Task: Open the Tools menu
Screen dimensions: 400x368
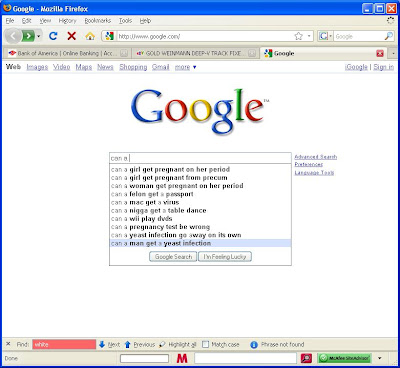Action: tap(125, 21)
